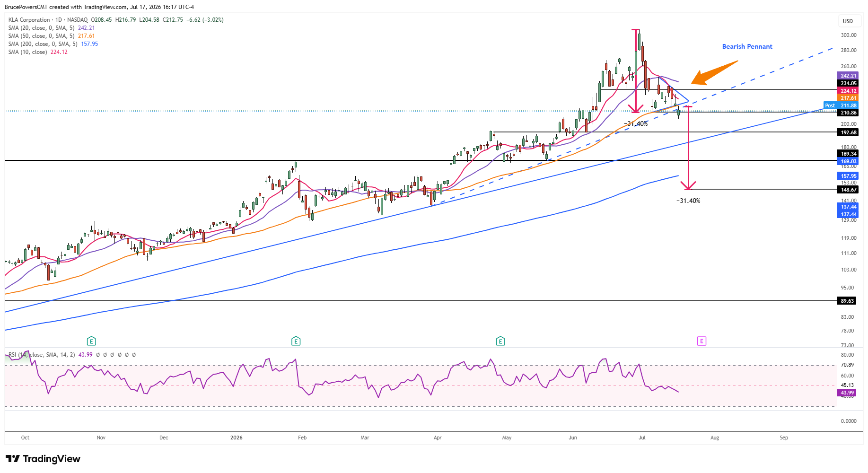Click the May label on time axis
This screenshot has width=868, height=473.
[507, 438]
